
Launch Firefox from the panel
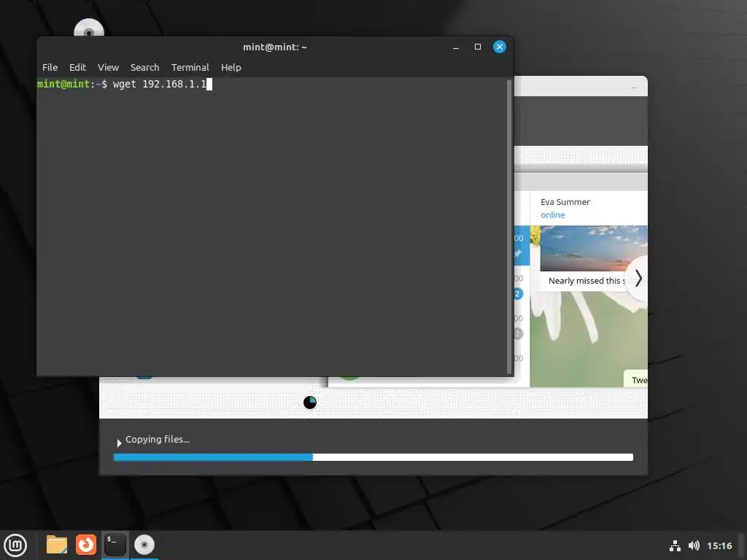click(86, 545)
